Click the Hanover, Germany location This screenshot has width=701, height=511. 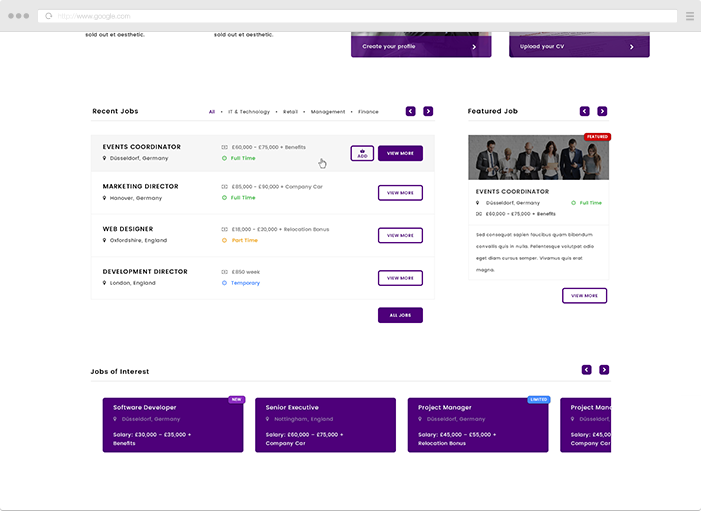136,198
